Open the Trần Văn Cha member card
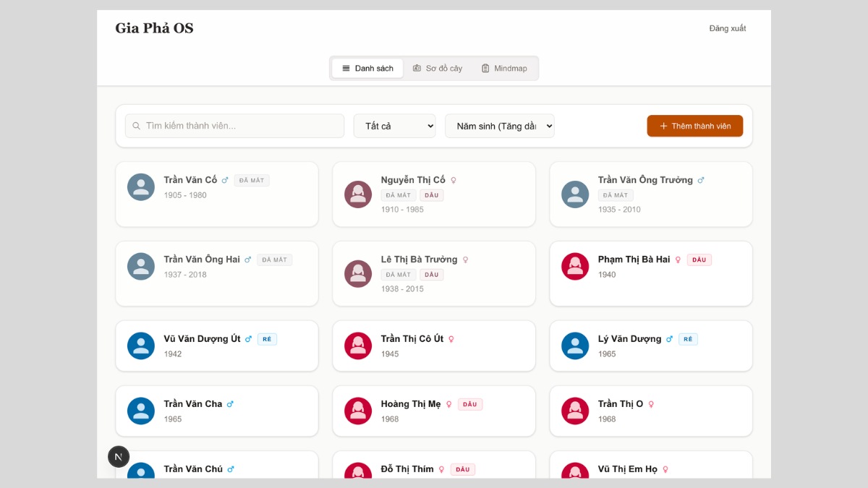This screenshot has height=488, width=868. pyautogui.click(x=217, y=411)
